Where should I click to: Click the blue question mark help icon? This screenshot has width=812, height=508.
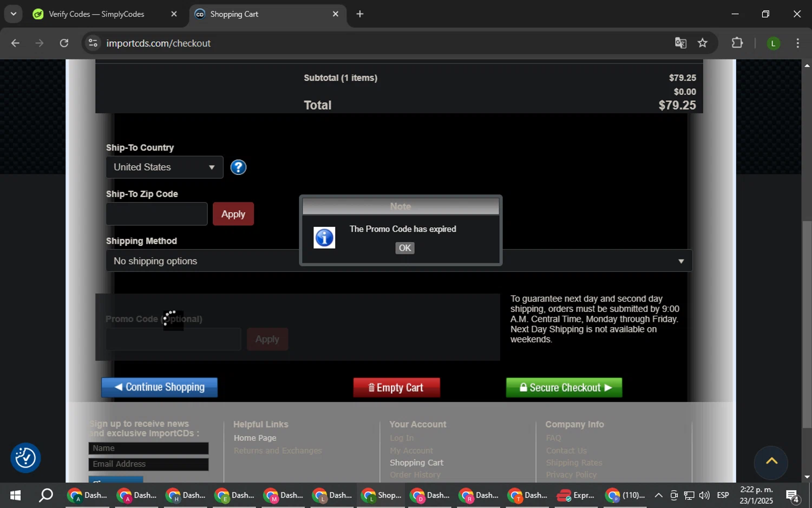point(238,167)
